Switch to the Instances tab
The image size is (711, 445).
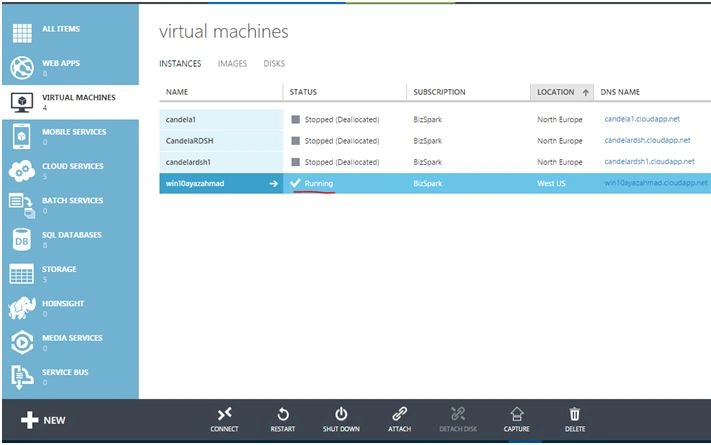pos(180,64)
